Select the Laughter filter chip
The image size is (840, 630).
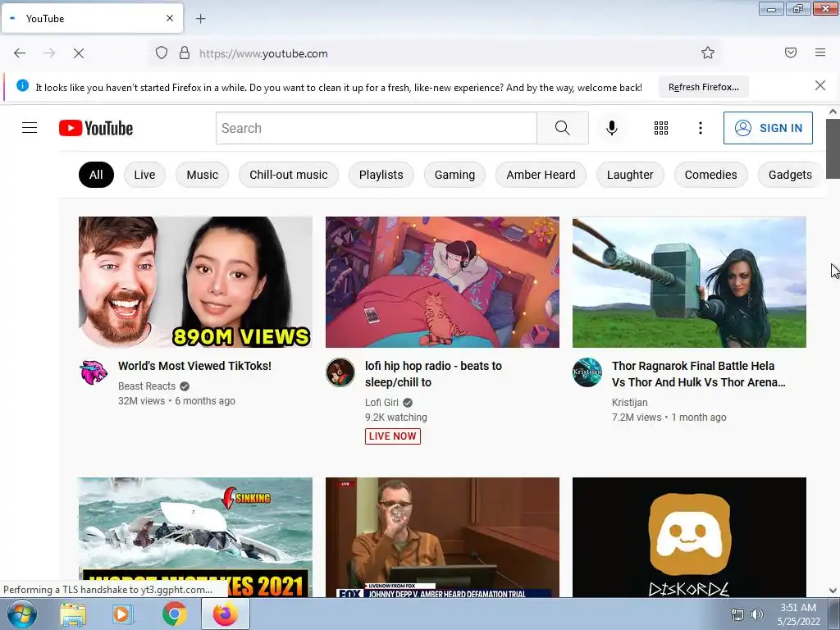click(x=630, y=175)
